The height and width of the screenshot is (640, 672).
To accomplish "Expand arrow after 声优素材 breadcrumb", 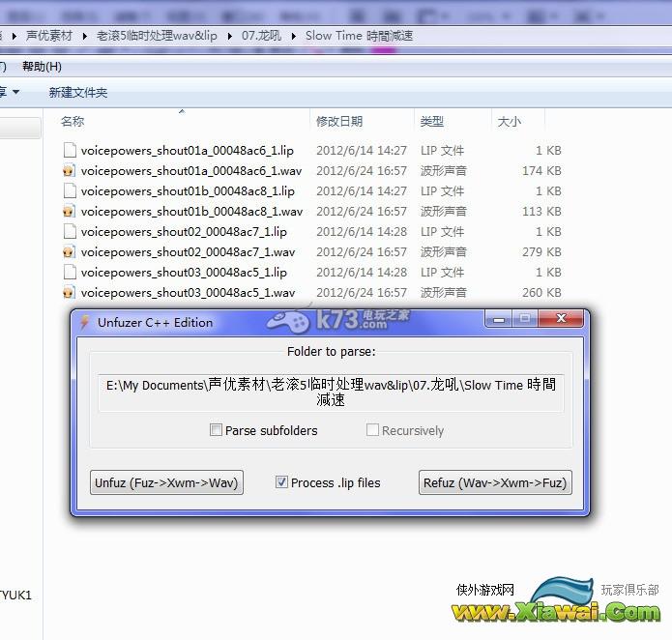I will pyautogui.click(x=84, y=36).
